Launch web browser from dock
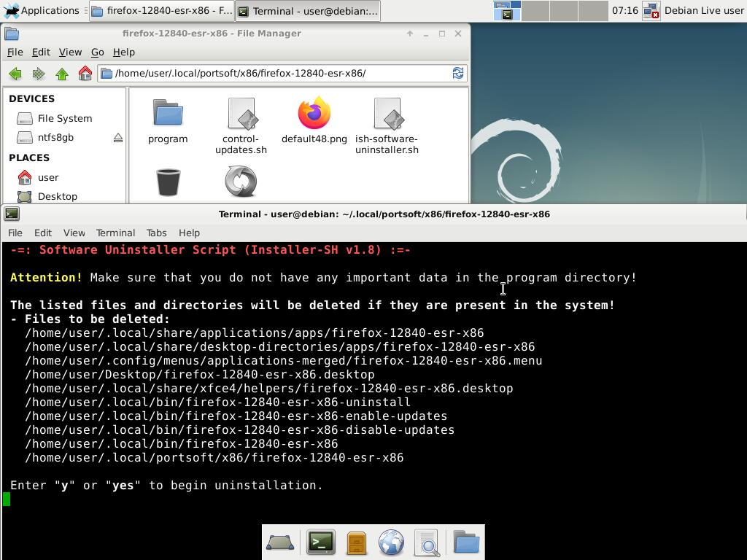Viewport: 747px width, 560px height. [391, 542]
